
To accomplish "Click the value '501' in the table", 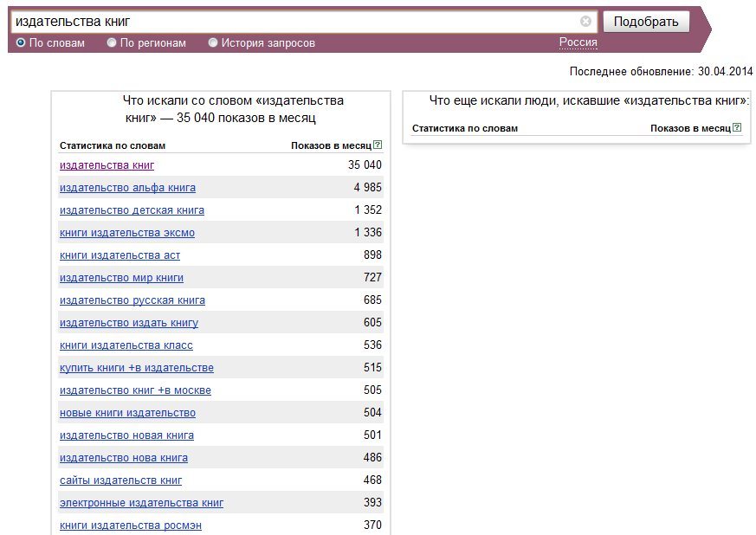I will pos(372,435).
